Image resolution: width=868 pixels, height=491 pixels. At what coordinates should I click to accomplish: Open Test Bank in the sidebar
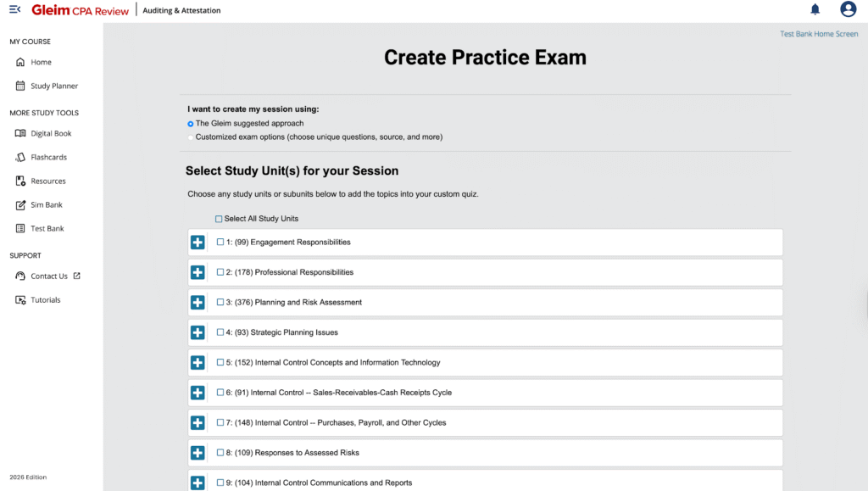[47, 228]
